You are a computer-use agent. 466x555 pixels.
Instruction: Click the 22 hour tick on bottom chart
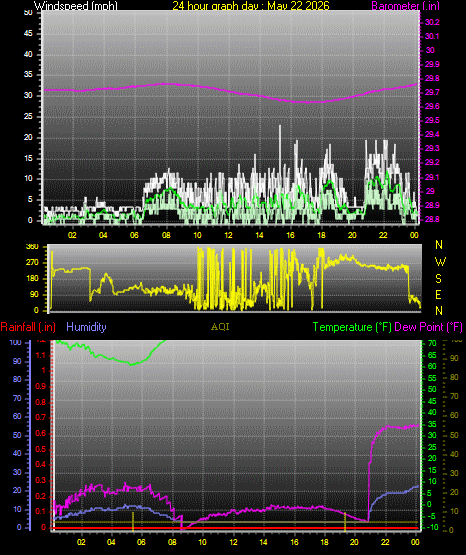pyautogui.click(x=385, y=542)
